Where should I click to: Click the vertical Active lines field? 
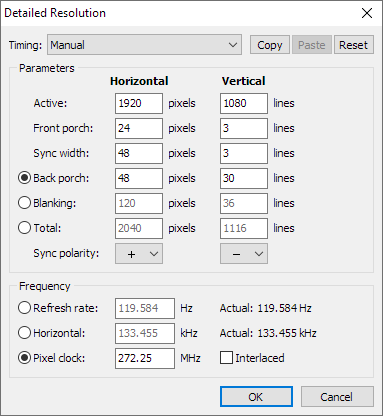[244, 103]
